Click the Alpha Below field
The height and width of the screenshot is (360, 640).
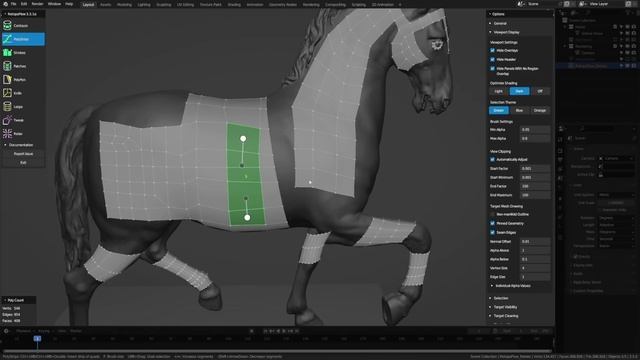(535, 259)
